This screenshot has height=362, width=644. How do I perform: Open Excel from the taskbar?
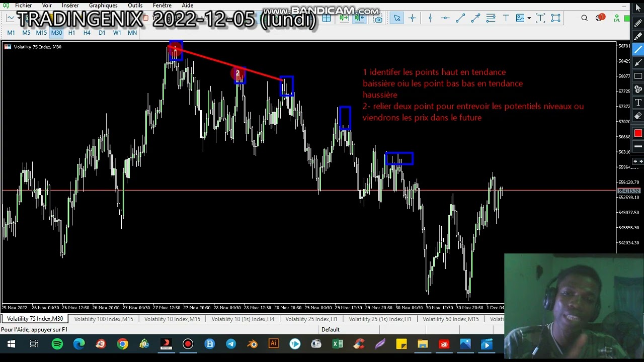[338, 344]
